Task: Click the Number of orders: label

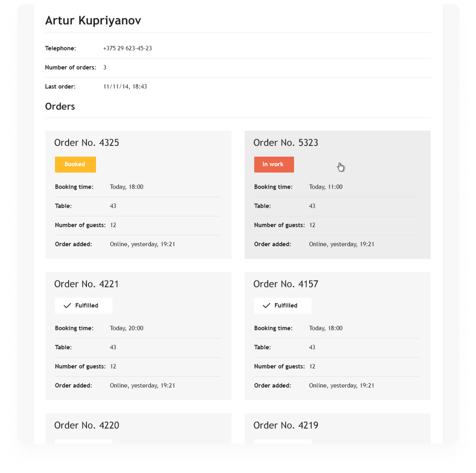Action: coord(71,68)
